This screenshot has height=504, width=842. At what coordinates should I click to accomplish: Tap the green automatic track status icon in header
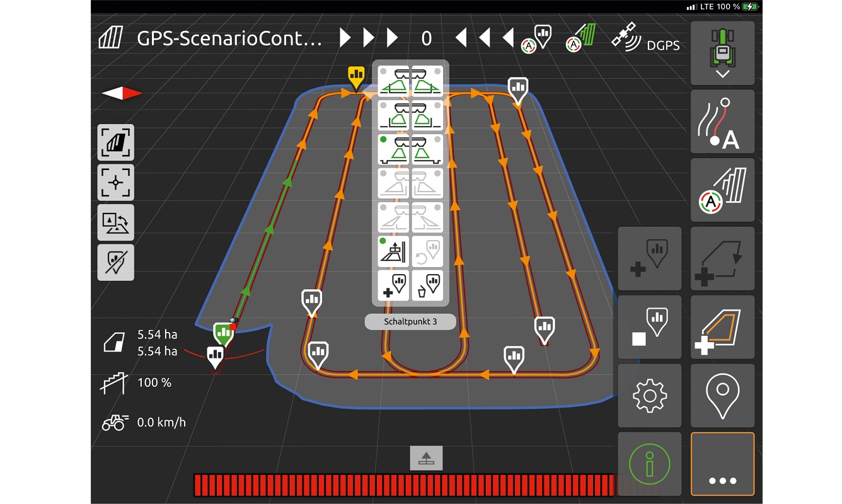[x=580, y=38]
